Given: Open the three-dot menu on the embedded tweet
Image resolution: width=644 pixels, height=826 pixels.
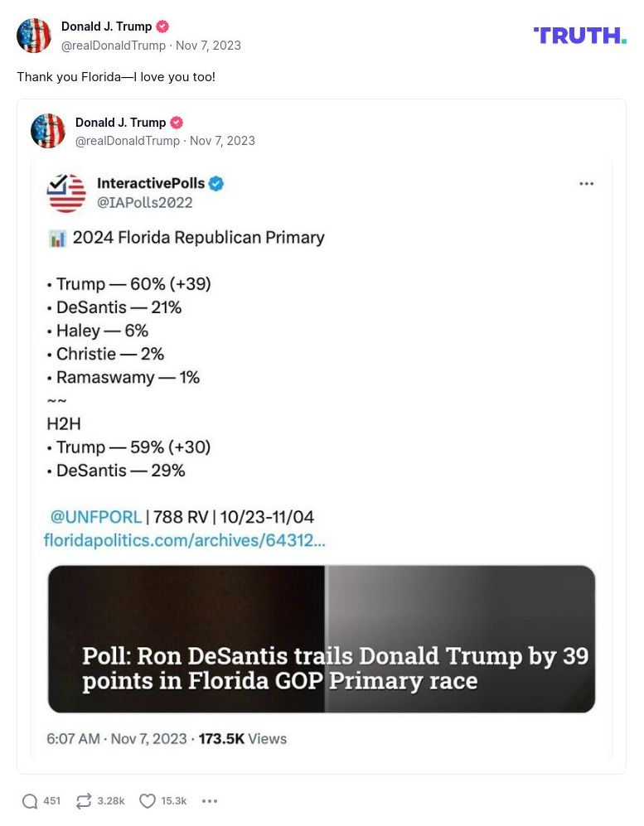Looking at the screenshot, I should coord(587,183).
